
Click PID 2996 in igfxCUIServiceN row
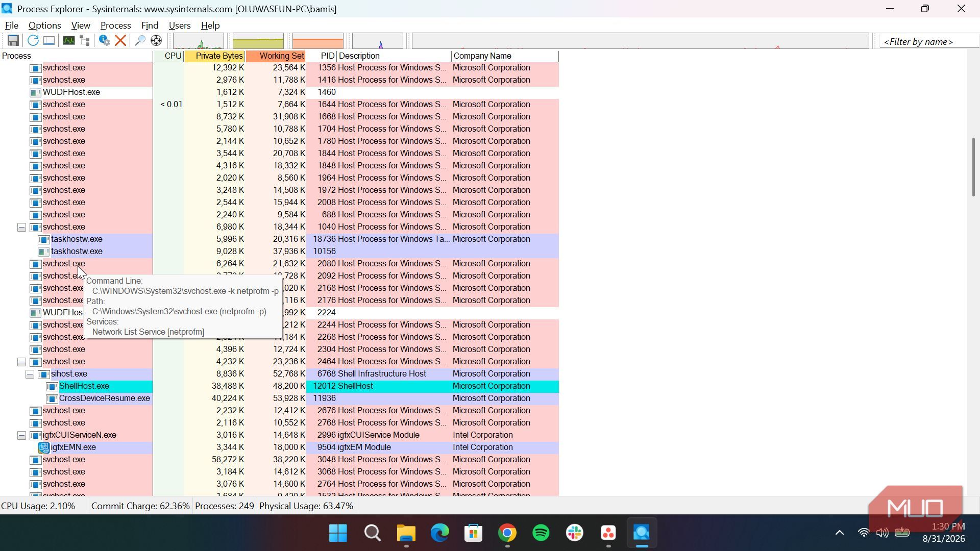pyautogui.click(x=326, y=435)
